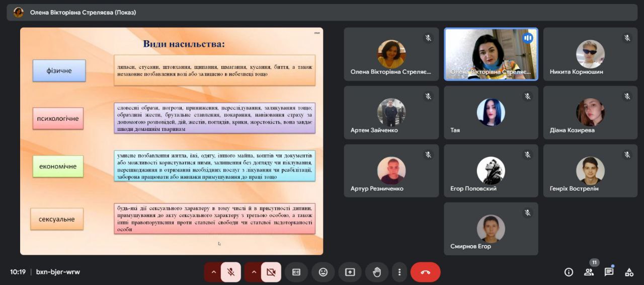Toggle captions button
The image size is (644, 285).
(x=296, y=272)
